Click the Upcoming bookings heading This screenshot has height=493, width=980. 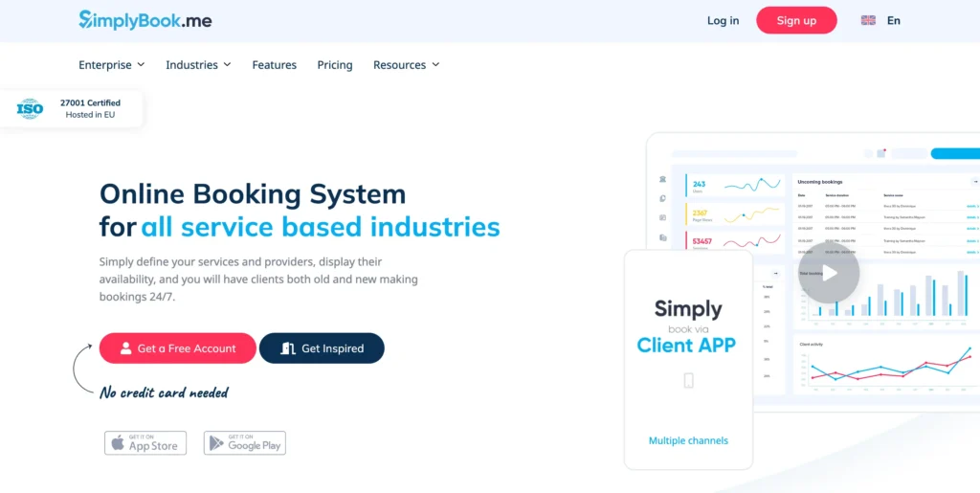click(820, 182)
